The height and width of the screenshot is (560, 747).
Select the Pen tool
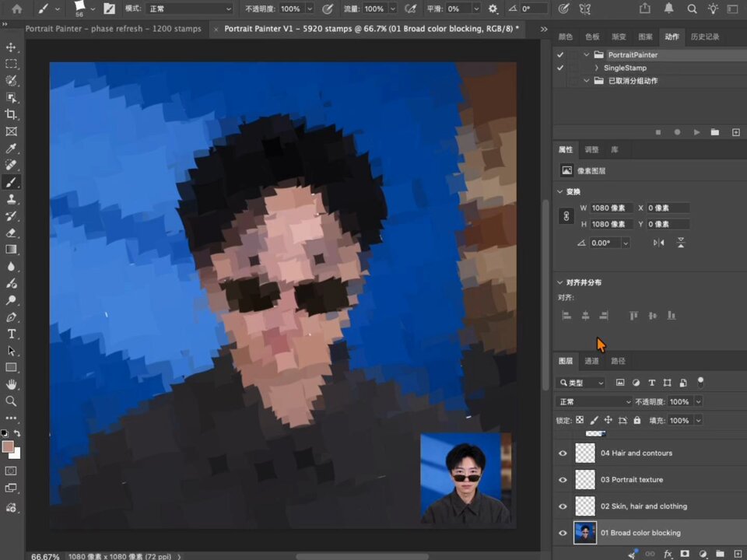11,317
